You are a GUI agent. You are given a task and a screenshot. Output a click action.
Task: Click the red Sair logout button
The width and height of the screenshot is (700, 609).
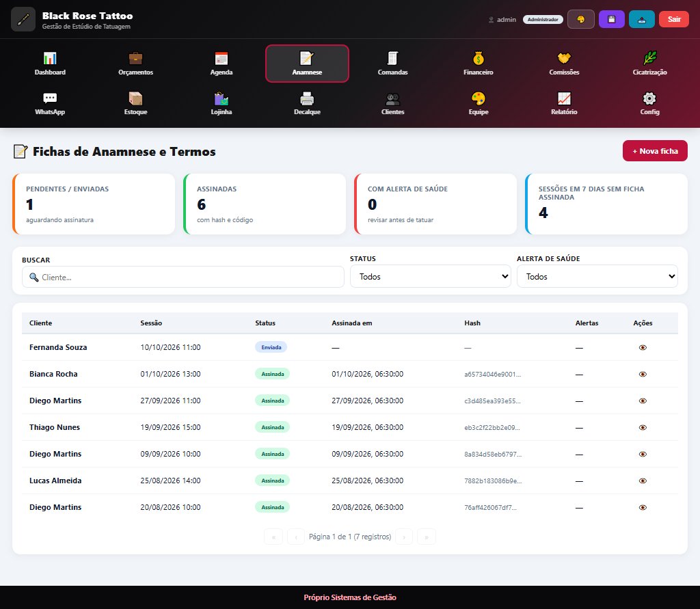pyautogui.click(x=674, y=19)
